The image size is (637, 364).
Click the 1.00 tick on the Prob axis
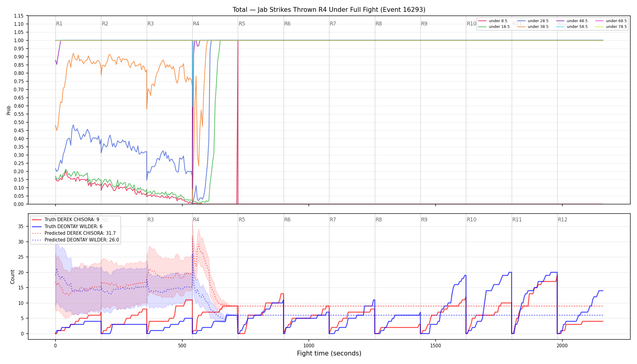(x=19, y=40)
